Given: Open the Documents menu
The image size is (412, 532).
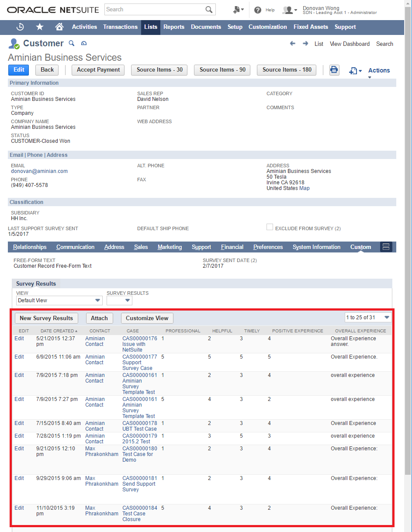Looking at the screenshot, I should coord(206,27).
